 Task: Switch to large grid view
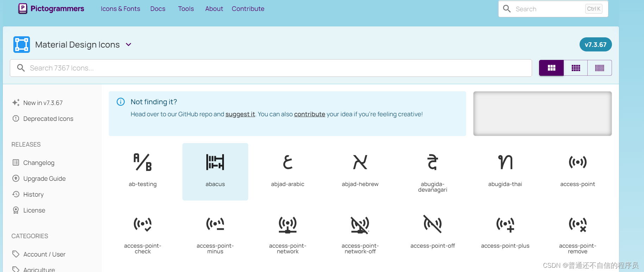click(x=551, y=68)
